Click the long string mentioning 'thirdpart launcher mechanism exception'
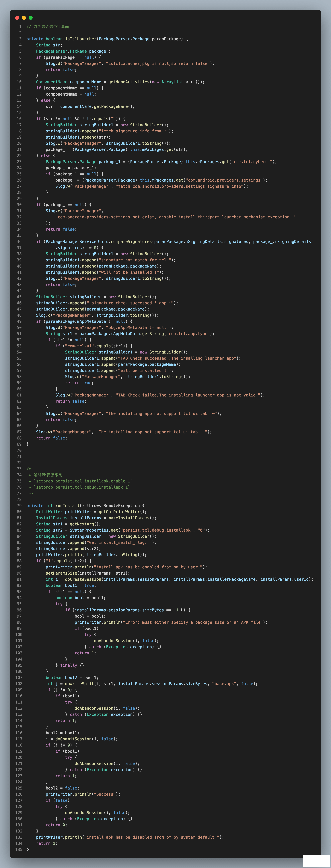The image size is (331, 868). (176, 217)
